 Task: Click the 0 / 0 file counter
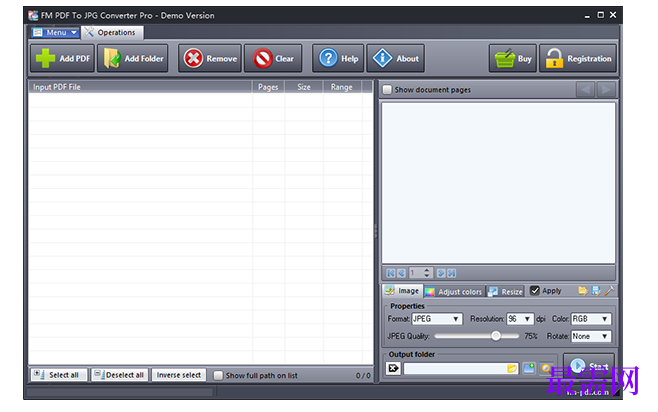[363, 375]
